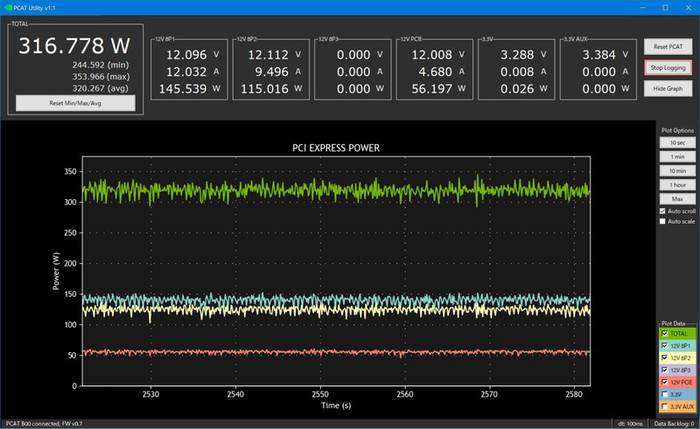Click the PCI EXPRESS POWER graph title
700x429 pixels.
point(336,148)
